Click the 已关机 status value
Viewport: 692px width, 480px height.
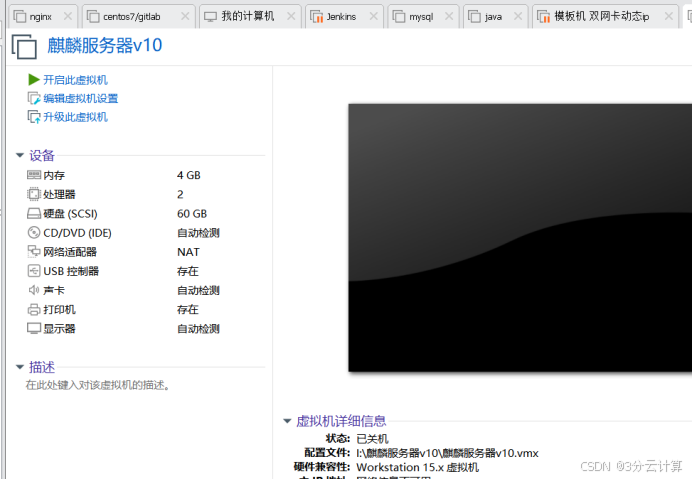tap(372, 439)
